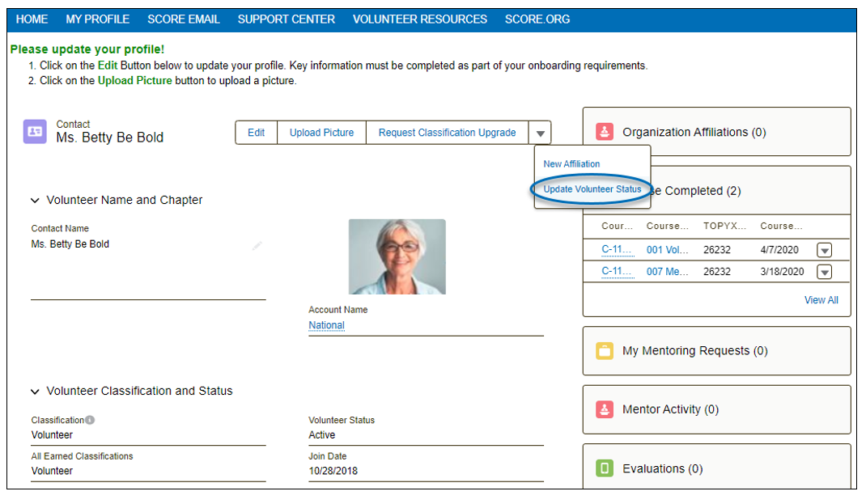Open My Mentoring Requests (0) list

coord(694,351)
